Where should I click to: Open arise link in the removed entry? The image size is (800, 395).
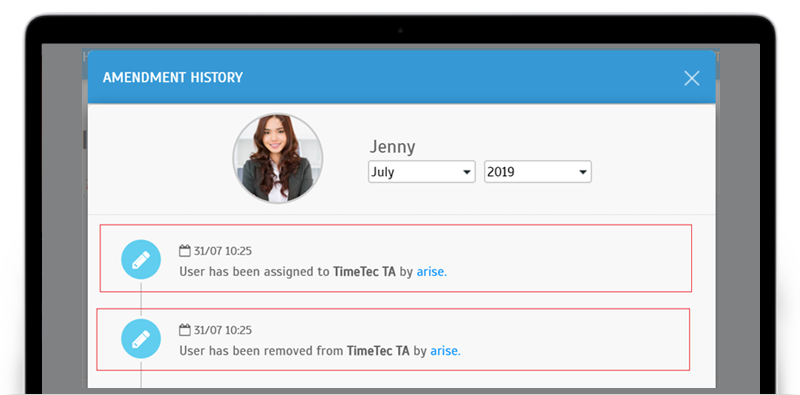pos(445,351)
